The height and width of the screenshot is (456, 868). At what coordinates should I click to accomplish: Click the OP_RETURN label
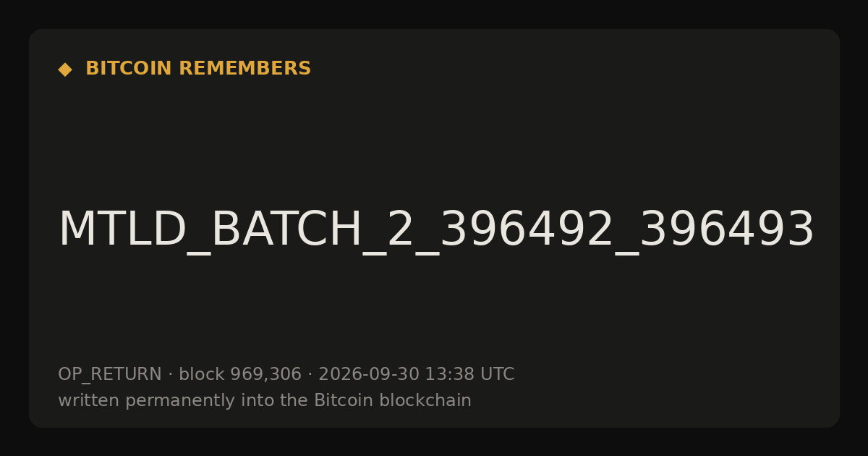(x=110, y=374)
